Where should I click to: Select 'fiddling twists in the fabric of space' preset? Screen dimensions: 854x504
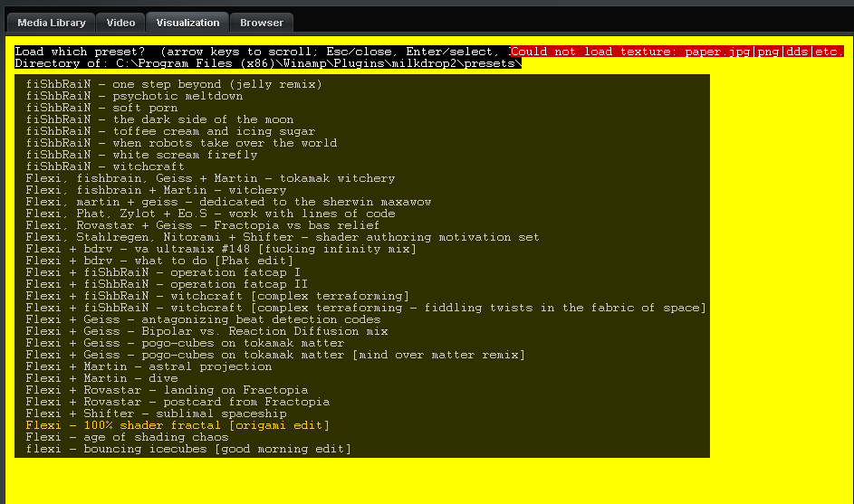pos(366,308)
